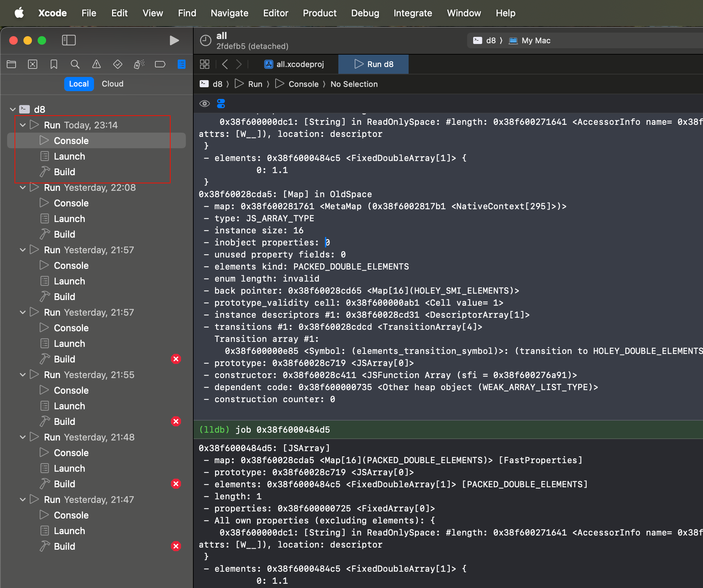
Task: Open the Issue navigator warning icon
Action: [x=96, y=64]
